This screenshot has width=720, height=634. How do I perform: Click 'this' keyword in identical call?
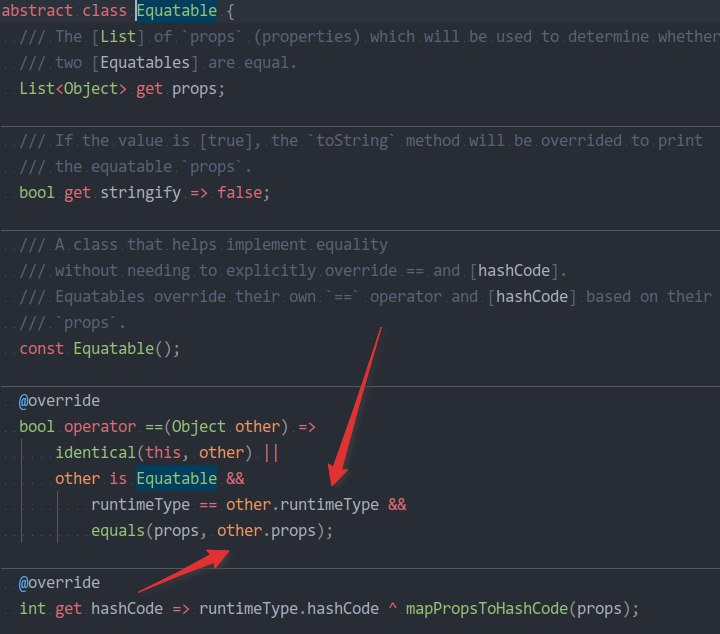coord(163,453)
